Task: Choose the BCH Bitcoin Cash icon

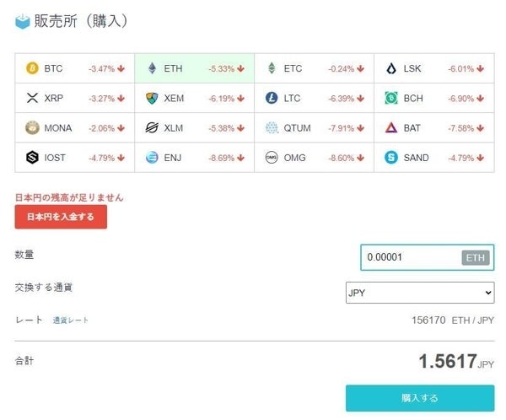Action: [x=391, y=98]
